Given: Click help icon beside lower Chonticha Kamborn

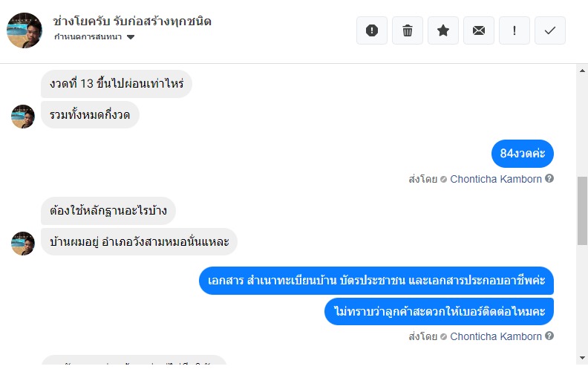Looking at the screenshot, I should (550, 336).
